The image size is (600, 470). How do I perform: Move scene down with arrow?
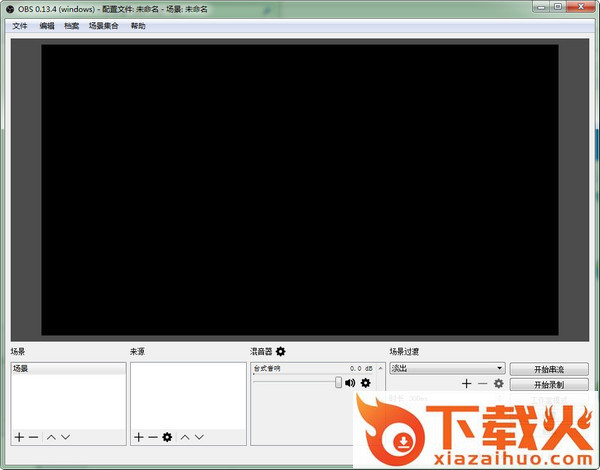click(66, 437)
